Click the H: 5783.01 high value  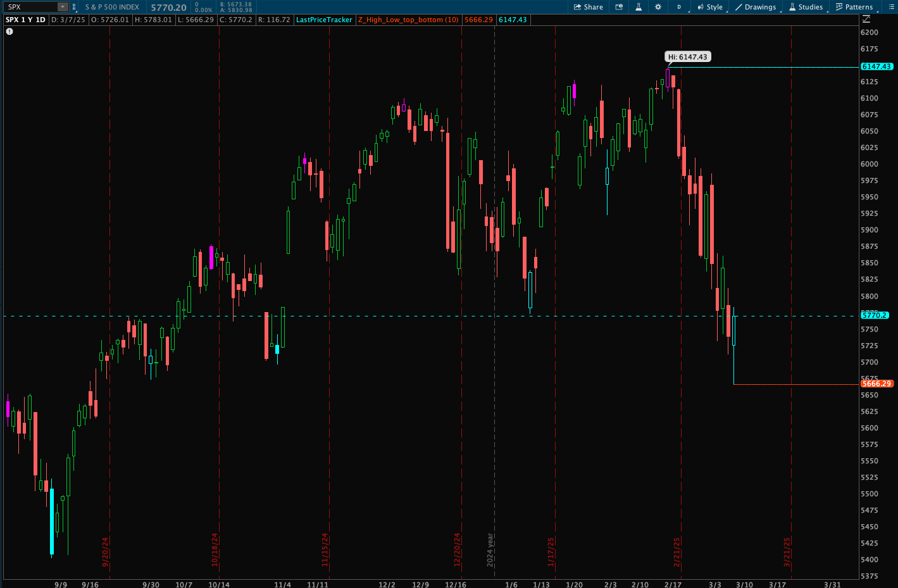pyautogui.click(x=153, y=20)
